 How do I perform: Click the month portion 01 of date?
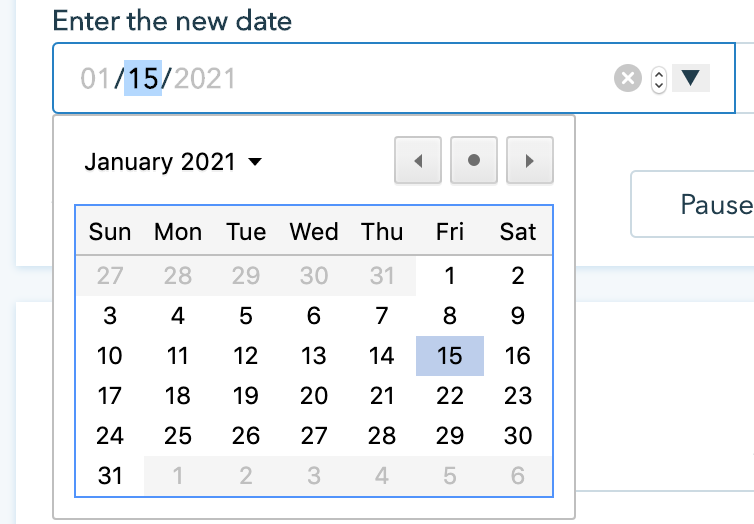[x=96, y=78]
